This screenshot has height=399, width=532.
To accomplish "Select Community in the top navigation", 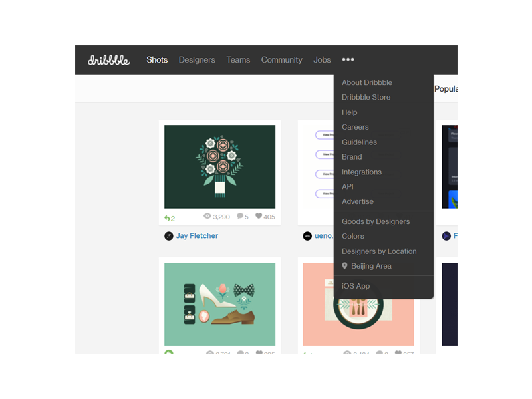I will point(281,60).
